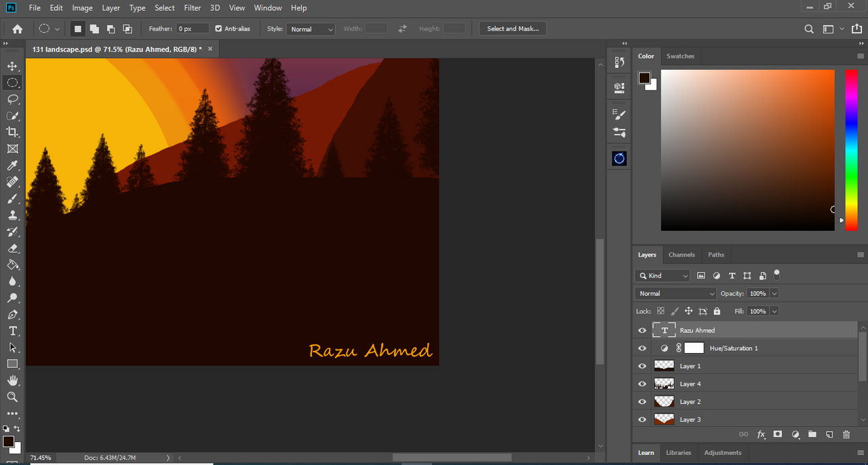Activate the Zoom tool
The height and width of the screenshot is (465, 868).
12,397
